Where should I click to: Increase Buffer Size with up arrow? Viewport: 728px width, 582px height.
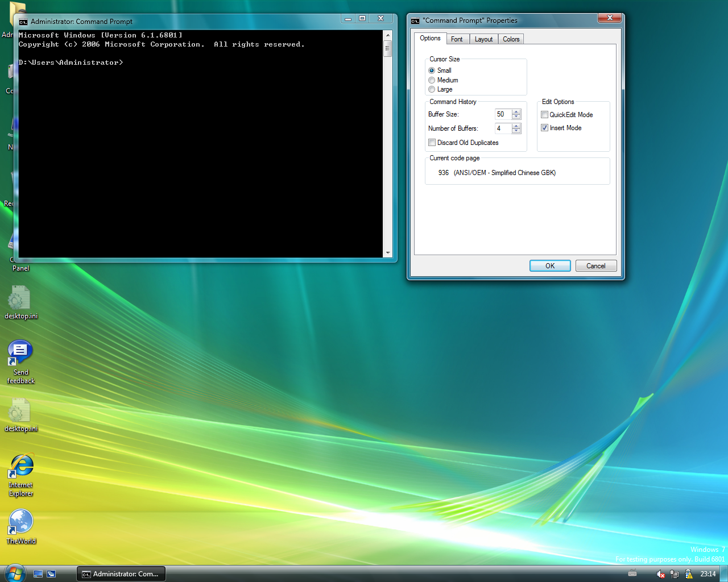click(516, 111)
